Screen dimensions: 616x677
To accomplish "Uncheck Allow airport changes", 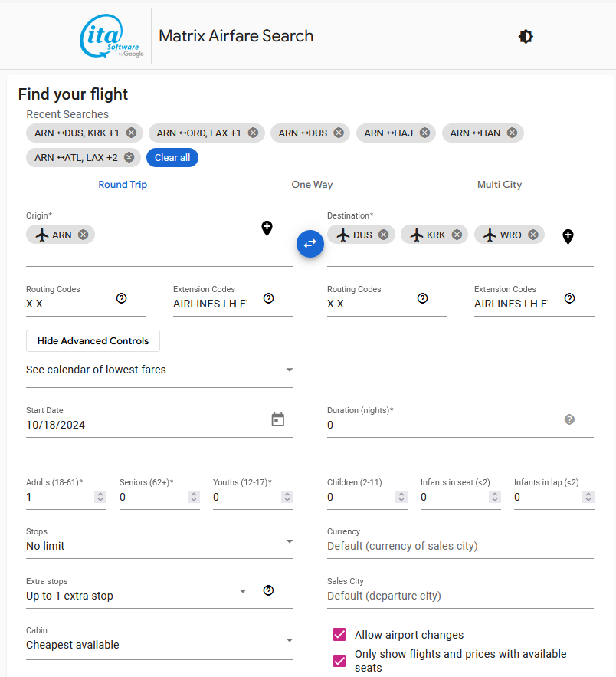I will click(339, 635).
